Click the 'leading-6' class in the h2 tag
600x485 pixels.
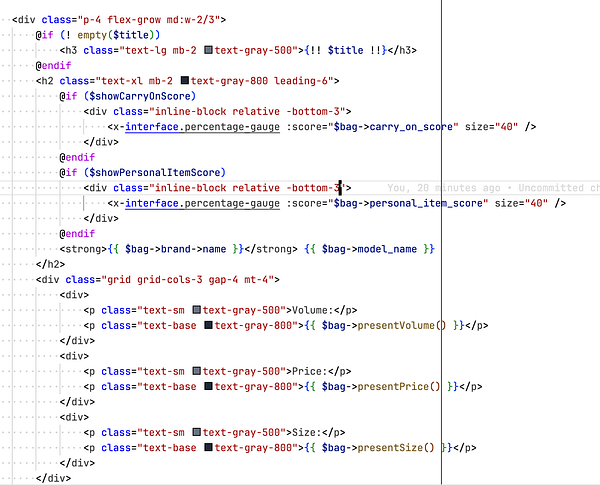301,81
